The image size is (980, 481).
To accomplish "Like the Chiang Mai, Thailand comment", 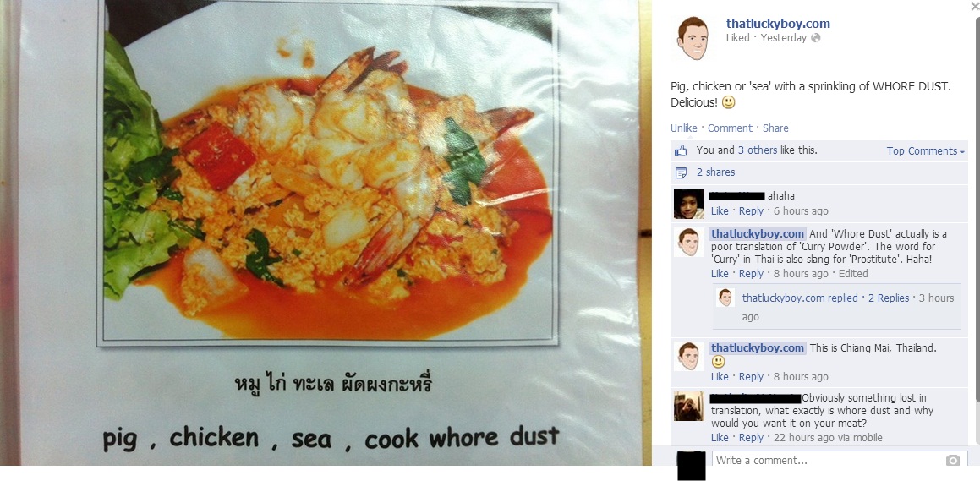I will coord(720,377).
